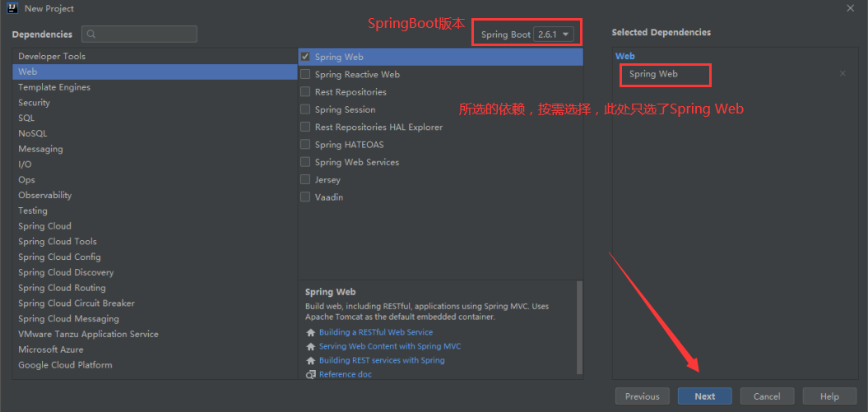Choose Spring Cloud Circuit Breaker category
868x412 pixels.
155,303
